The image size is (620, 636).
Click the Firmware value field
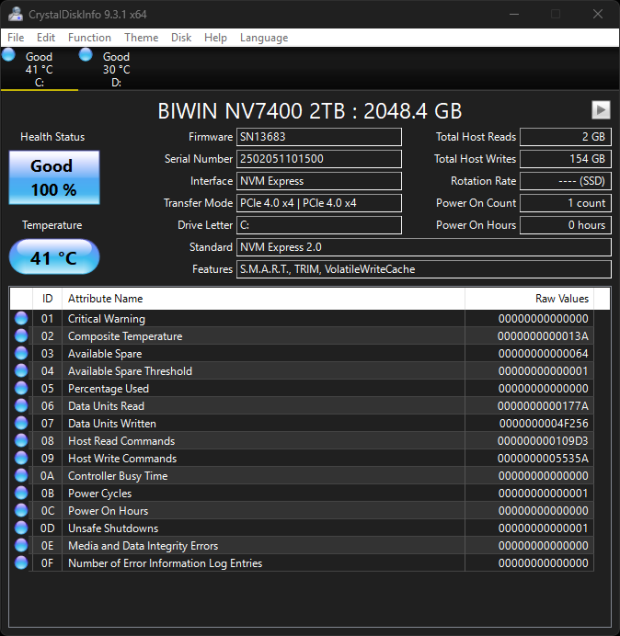(318, 137)
